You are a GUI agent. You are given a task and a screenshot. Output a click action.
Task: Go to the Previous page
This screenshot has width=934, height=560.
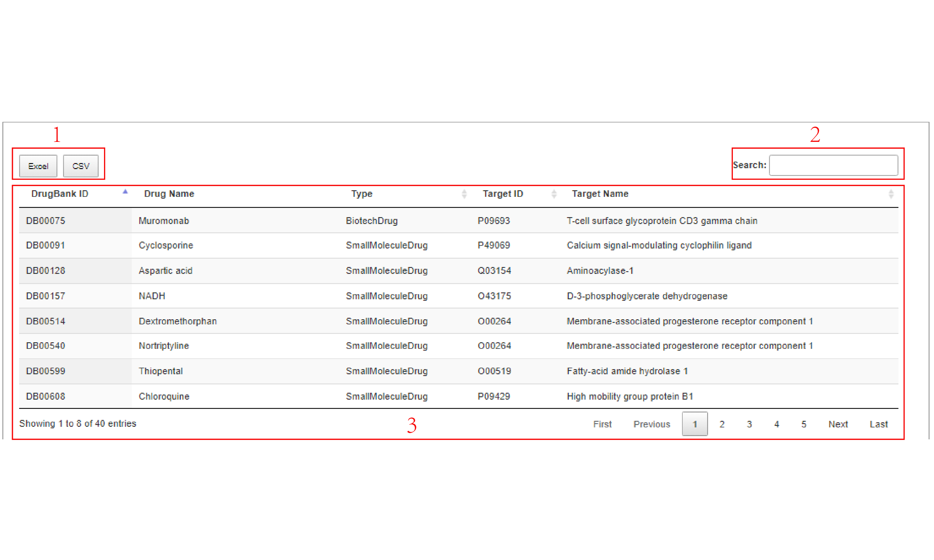tap(652, 424)
